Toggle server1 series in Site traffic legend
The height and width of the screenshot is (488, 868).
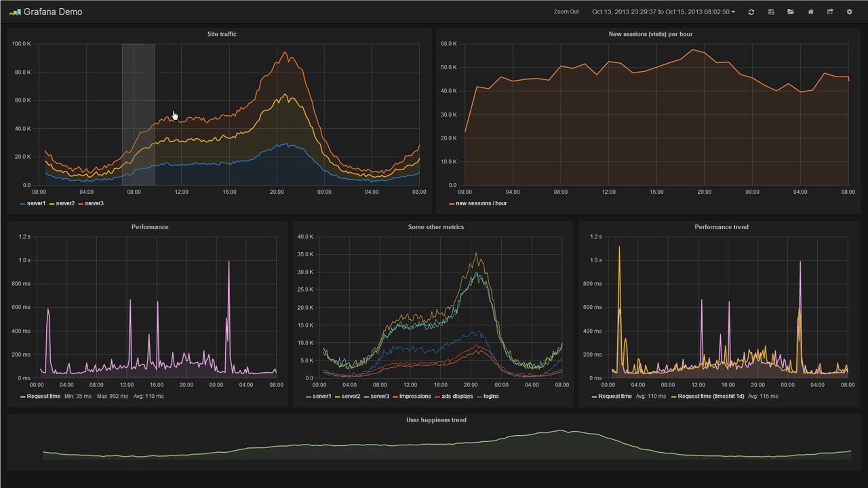point(36,204)
